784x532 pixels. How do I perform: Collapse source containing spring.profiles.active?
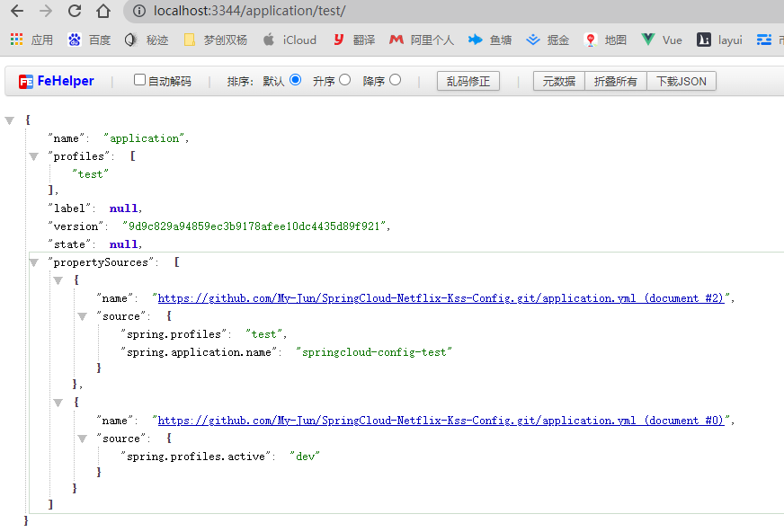[83, 439]
